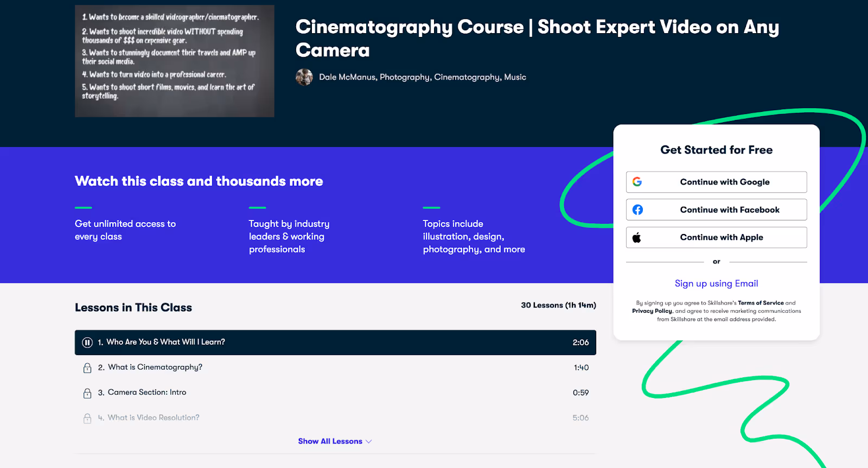Click the 30 Lessons (1h 14m) text
Viewport: 868px width, 468px height.
tap(558, 305)
